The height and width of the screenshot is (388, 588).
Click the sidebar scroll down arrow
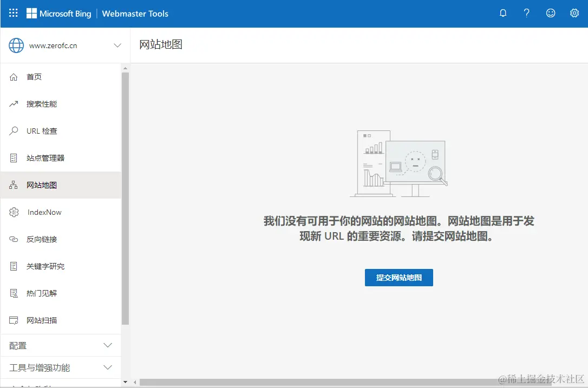coord(125,382)
